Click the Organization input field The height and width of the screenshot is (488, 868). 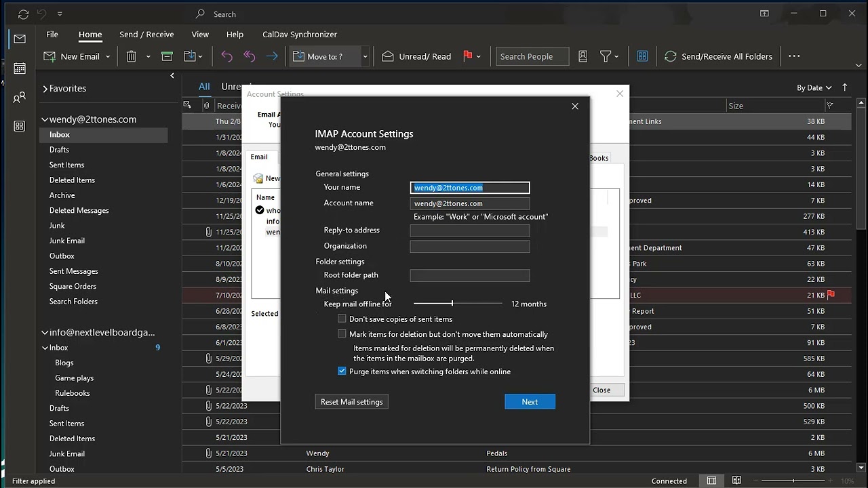click(x=470, y=246)
